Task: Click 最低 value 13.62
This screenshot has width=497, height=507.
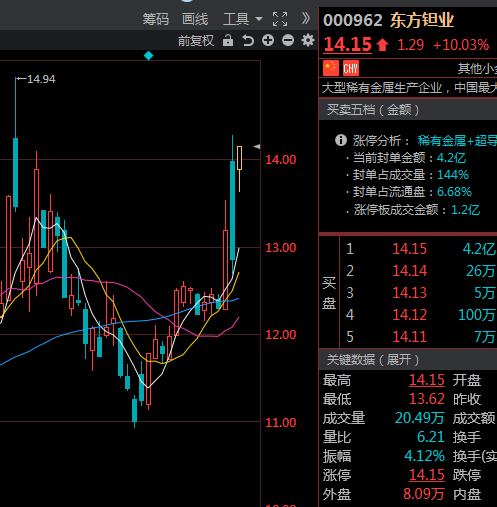Action: 427,399
